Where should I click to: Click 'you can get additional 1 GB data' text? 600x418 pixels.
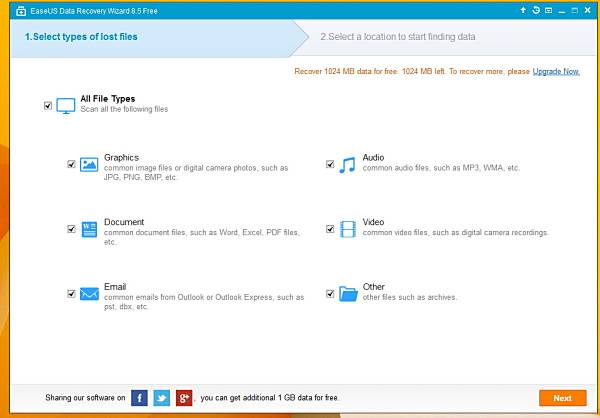[x=269, y=398]
